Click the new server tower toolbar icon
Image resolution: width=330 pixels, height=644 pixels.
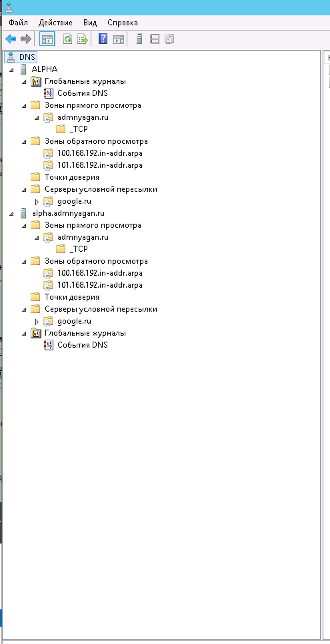[139, 39]
